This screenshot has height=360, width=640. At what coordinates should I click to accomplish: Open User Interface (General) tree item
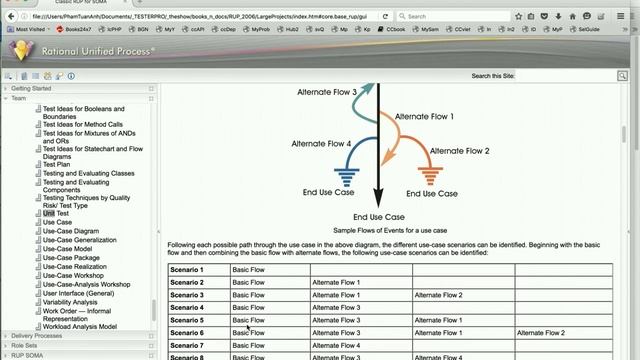coord(78,293)
